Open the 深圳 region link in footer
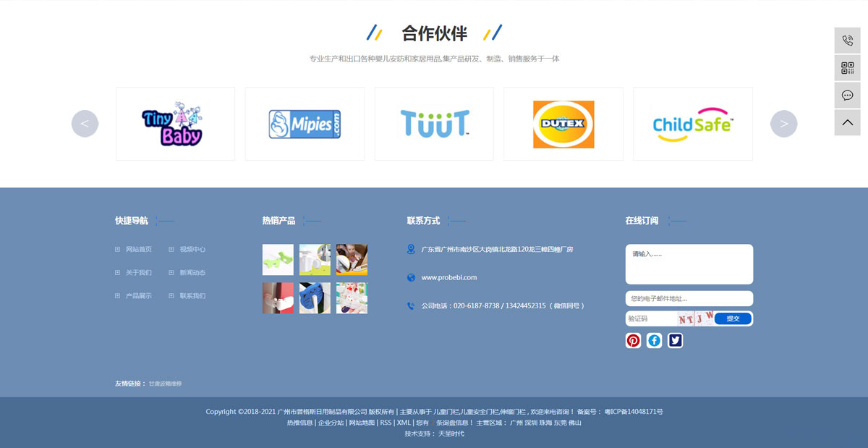 pyautogui.click(x=531, y=423)
